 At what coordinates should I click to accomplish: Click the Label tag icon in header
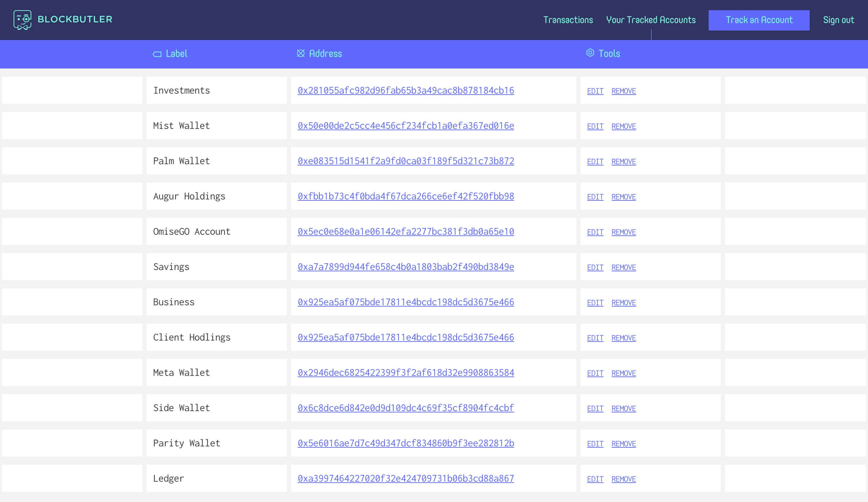pos(157,54)
